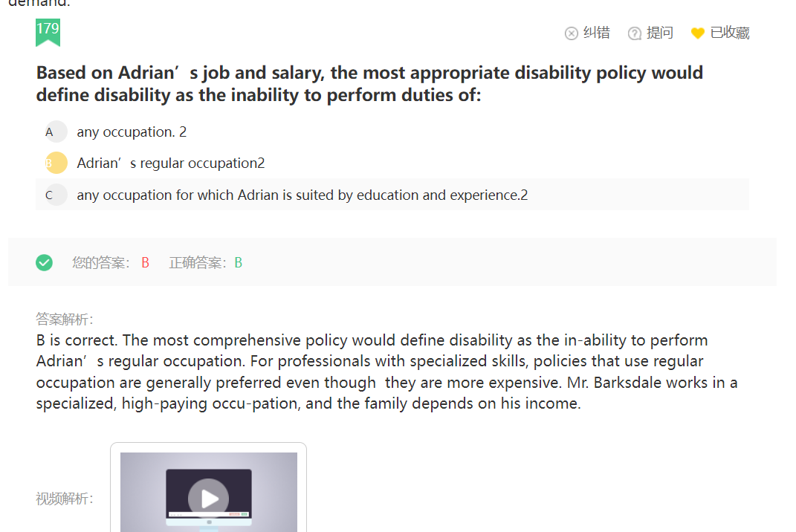Click the 视频解析 label
The height and width of the screenshot is (532, 796).
(65, 499)
